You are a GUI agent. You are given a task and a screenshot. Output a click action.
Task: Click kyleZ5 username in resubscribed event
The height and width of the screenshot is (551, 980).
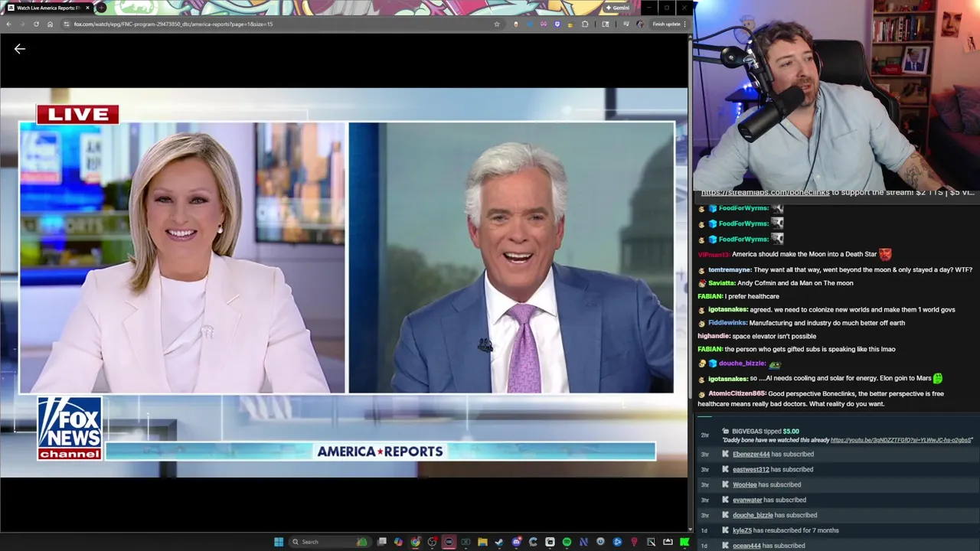(742, 530)
